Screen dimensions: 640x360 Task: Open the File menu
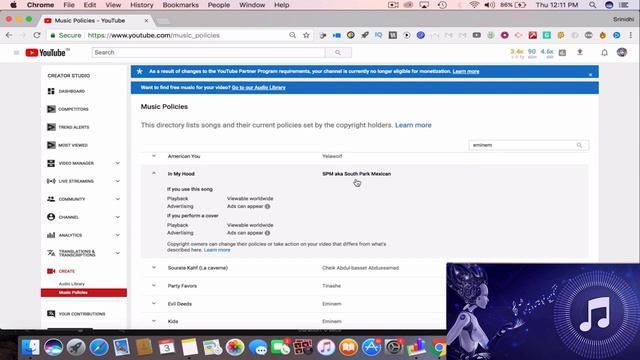69,5
